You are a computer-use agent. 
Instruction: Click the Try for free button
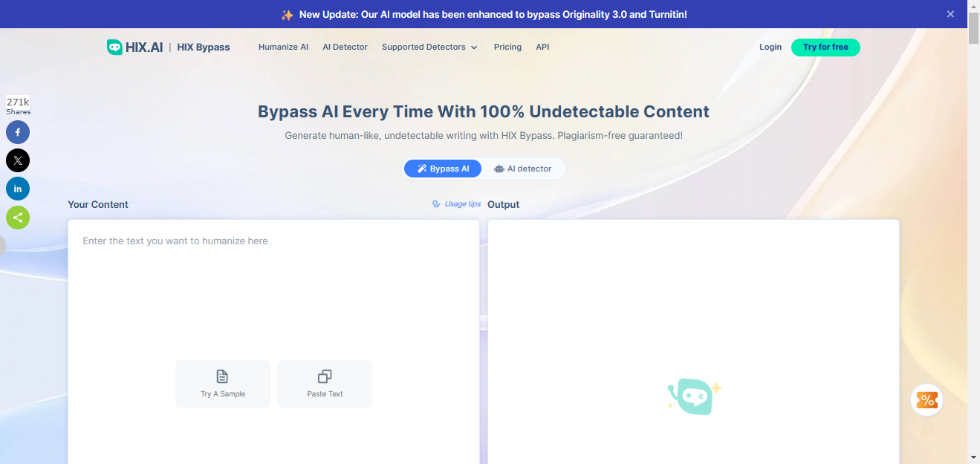825,47
